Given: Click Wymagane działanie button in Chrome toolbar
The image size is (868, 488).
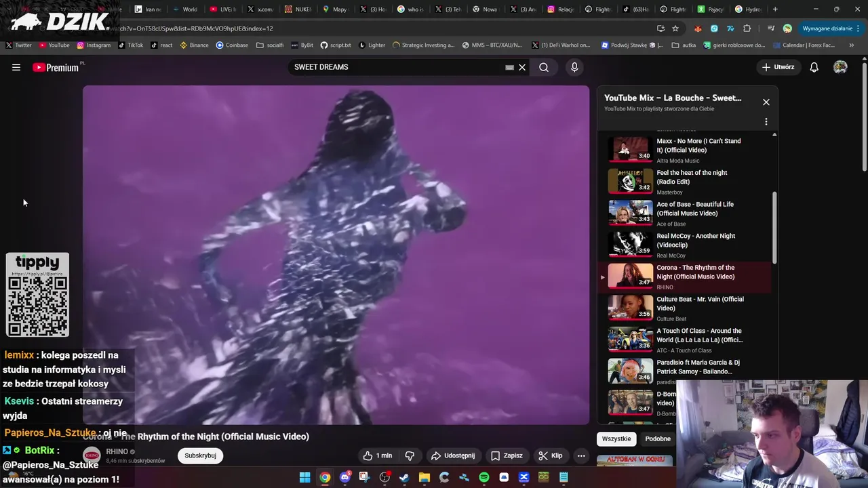Looking at the screenshot, I should coord(831,28).
